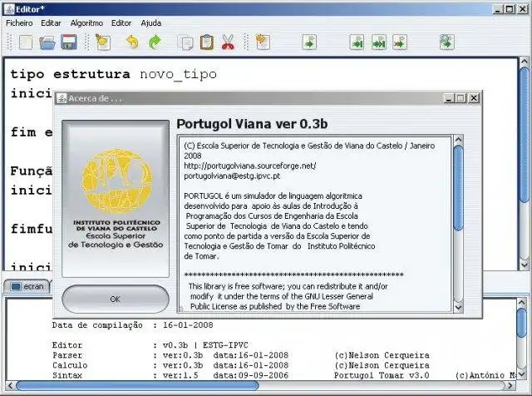Click the green arrow with bar icon
This screenshot has height=396, width=532.
tap(357, 42)
